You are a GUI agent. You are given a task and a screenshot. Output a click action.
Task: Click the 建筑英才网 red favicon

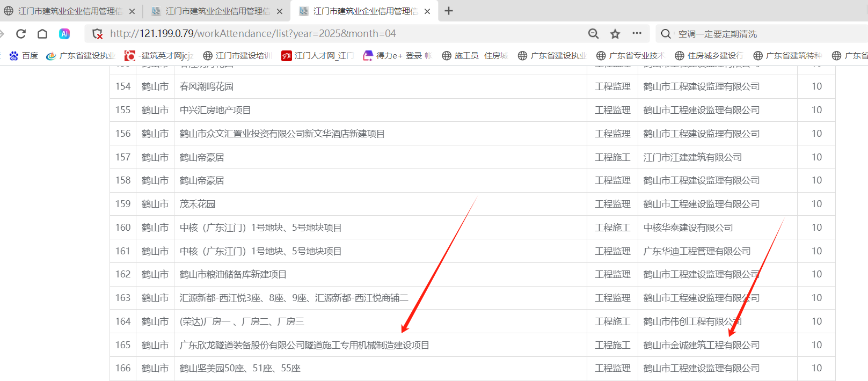pyautogui.click(x=129, y=55)
